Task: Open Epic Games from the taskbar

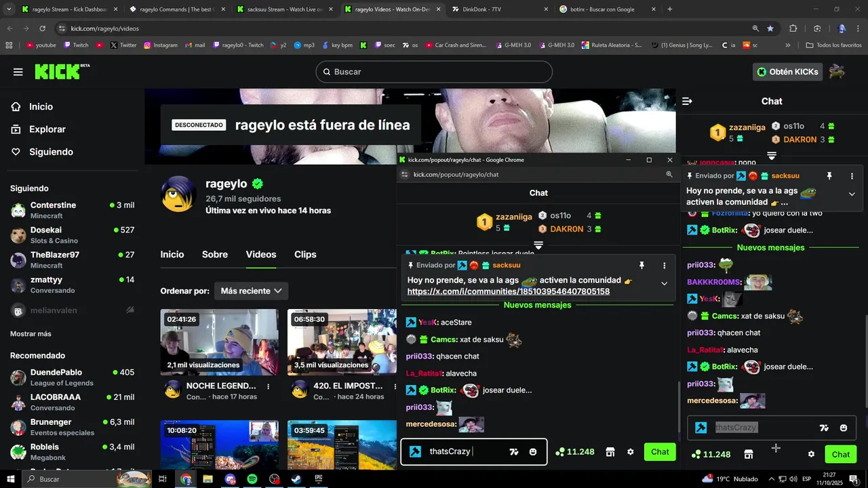Action: click(319, 479)
